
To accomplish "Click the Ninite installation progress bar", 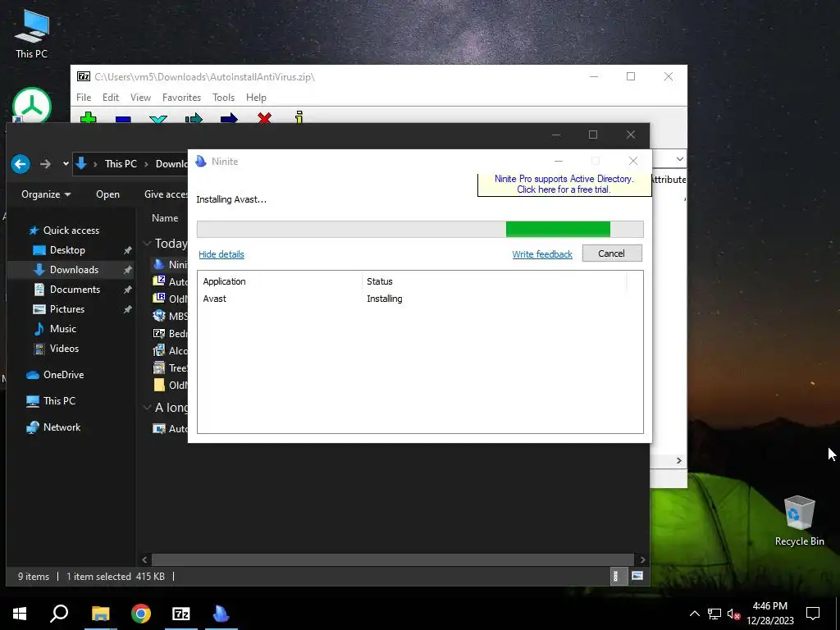I will click(420, 230).
